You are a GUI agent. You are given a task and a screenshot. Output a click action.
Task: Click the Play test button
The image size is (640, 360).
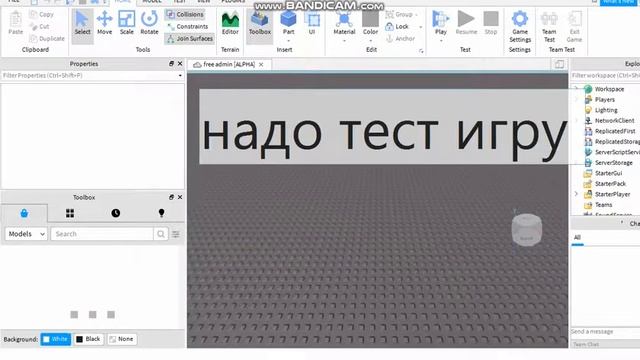tap(440, 22)
